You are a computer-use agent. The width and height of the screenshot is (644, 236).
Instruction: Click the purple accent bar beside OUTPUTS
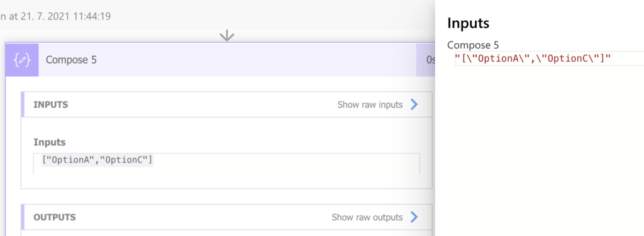pos(23,217)
